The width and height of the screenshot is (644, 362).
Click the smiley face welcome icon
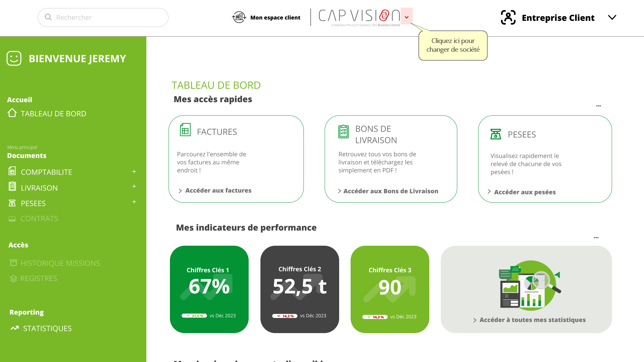tap(14, 58)
